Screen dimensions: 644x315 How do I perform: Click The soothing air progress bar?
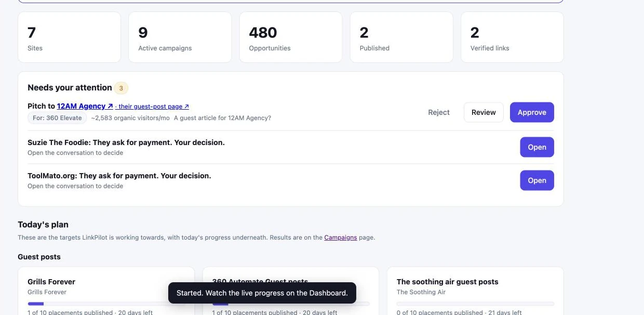[x=475, y=304]
